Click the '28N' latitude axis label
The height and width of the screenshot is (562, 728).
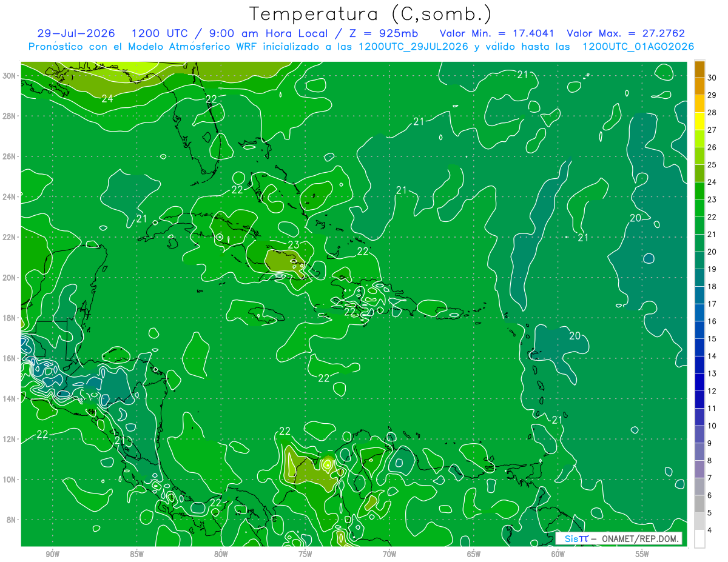click(10, 116)
